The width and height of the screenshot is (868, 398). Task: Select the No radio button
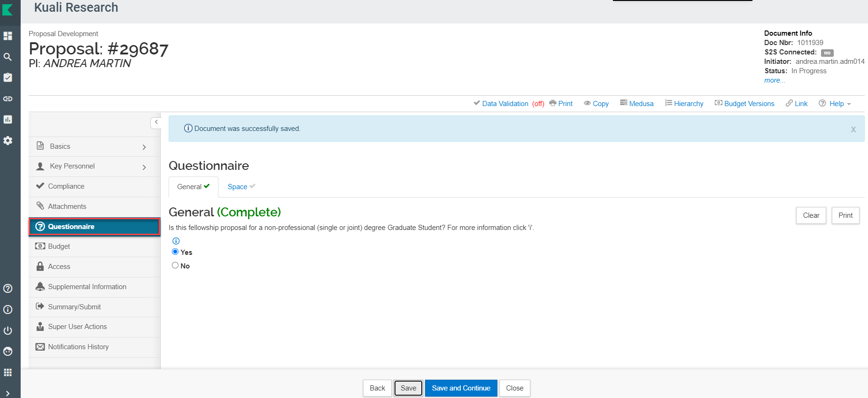click(x=175, y=266)
